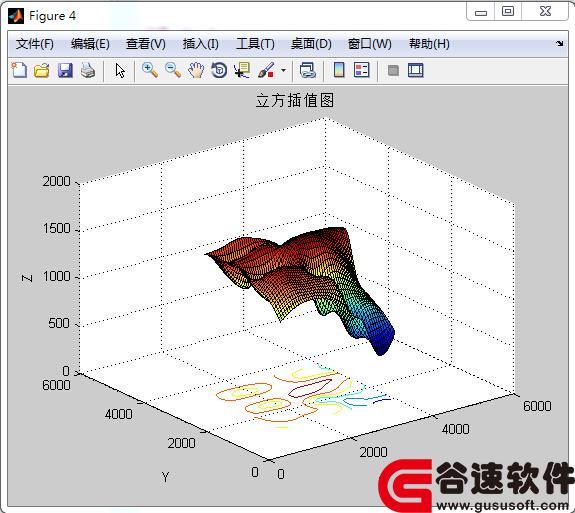Expand the brush color dropdown arrow
The width and height of the screenshot is (575, 513).
point(283,70)
